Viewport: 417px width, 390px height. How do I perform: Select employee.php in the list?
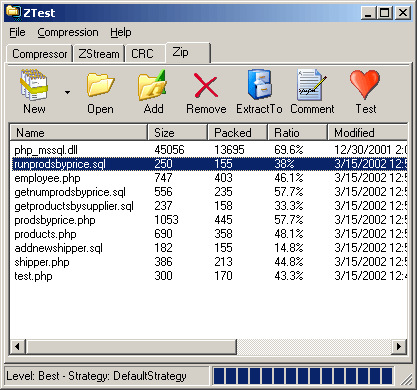(47, 178)
